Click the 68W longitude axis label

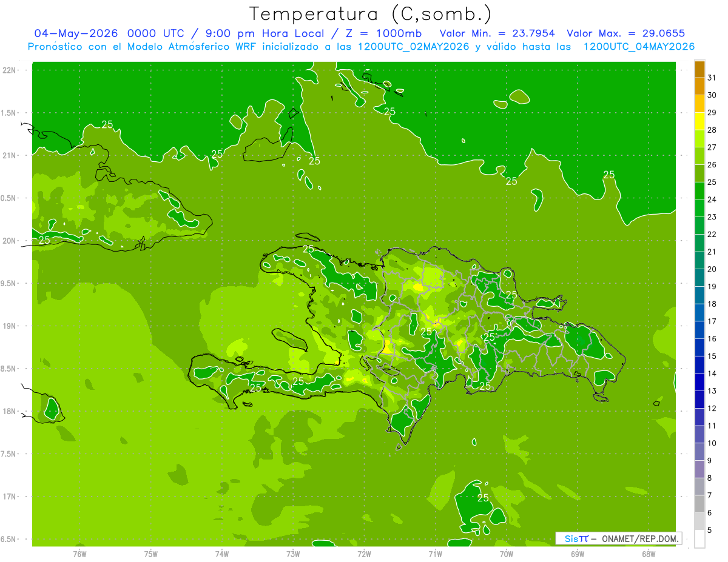pos(649,554)
